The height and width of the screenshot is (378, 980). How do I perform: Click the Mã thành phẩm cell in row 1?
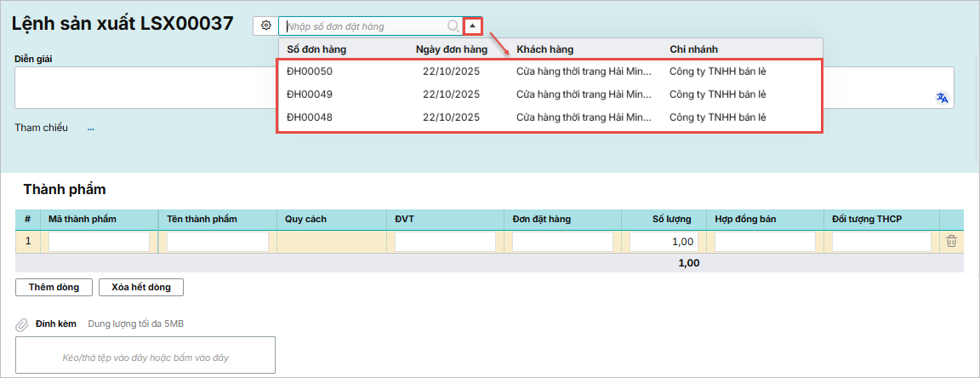pyautogui.click(x=99, y=242)
